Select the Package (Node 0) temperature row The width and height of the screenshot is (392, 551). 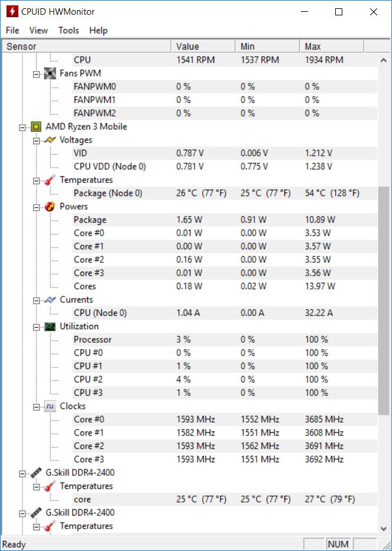tap(108, 193)
